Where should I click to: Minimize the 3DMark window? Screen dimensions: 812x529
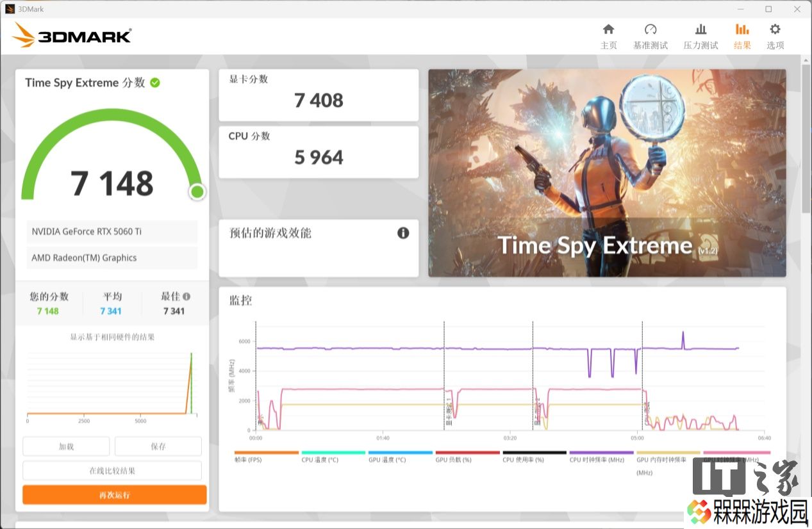tap(741, 9)
